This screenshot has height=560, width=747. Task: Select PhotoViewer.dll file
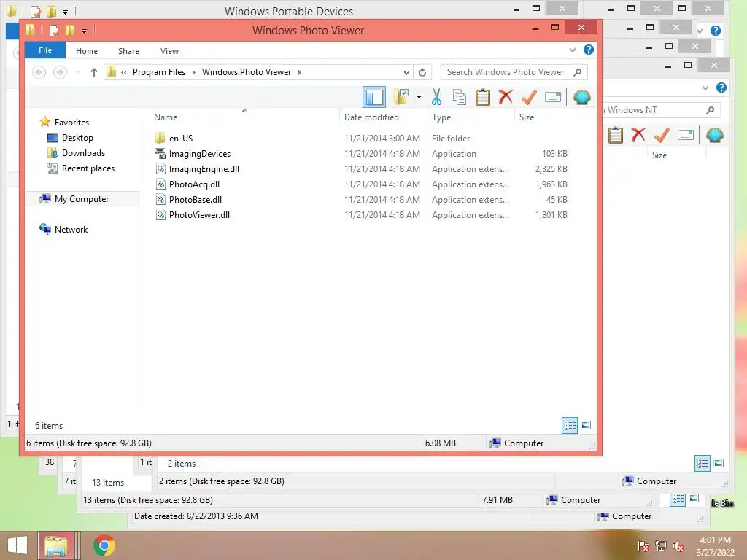tap(199, 214)
